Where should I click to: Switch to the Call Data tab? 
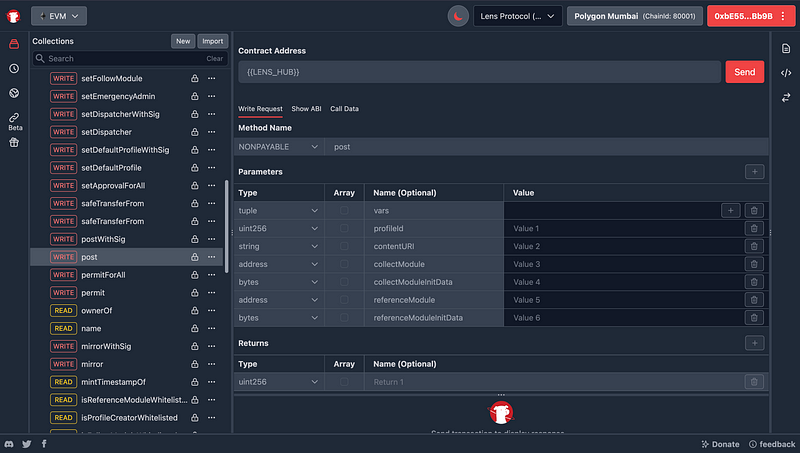coord(344,108)
